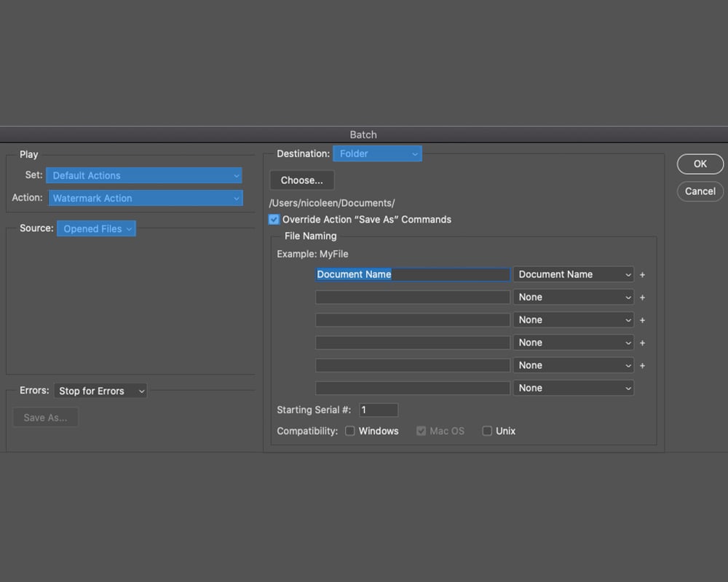Open the second file naming row's None dropdown
The height and width of the screenshot is (582, 728).
[x=574, y=297]
